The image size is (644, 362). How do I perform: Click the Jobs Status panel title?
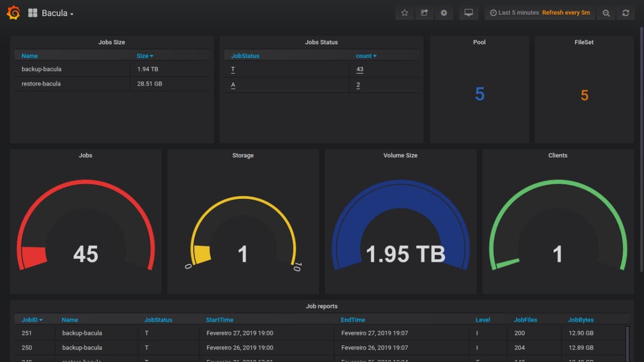(321, 42)
